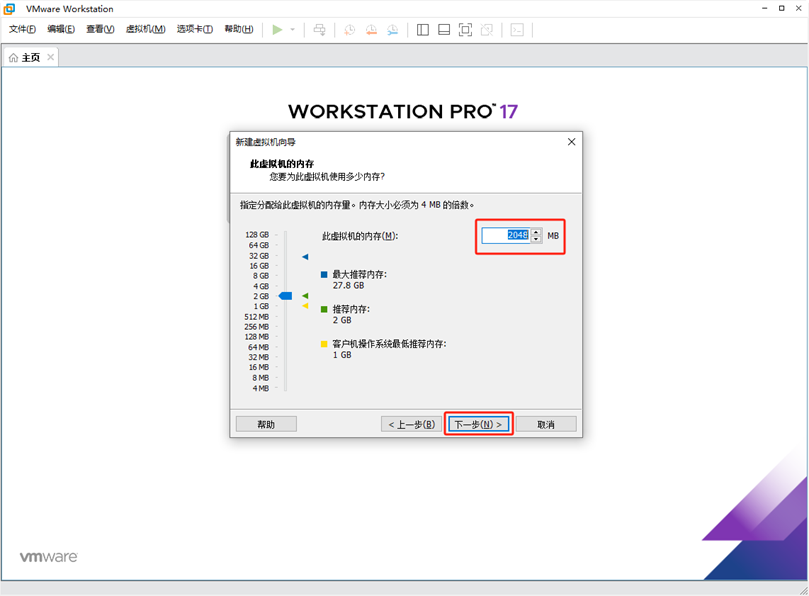809x596 pixels.
Task: Open the 选项卡(T) menu
Action: point(195,29)
